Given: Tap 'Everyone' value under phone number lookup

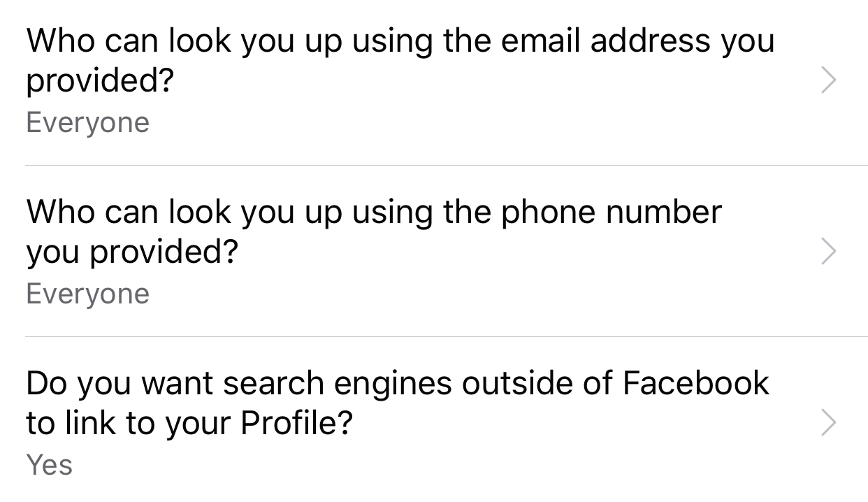Looking at the screenshot, I should (x=87, y=294).
